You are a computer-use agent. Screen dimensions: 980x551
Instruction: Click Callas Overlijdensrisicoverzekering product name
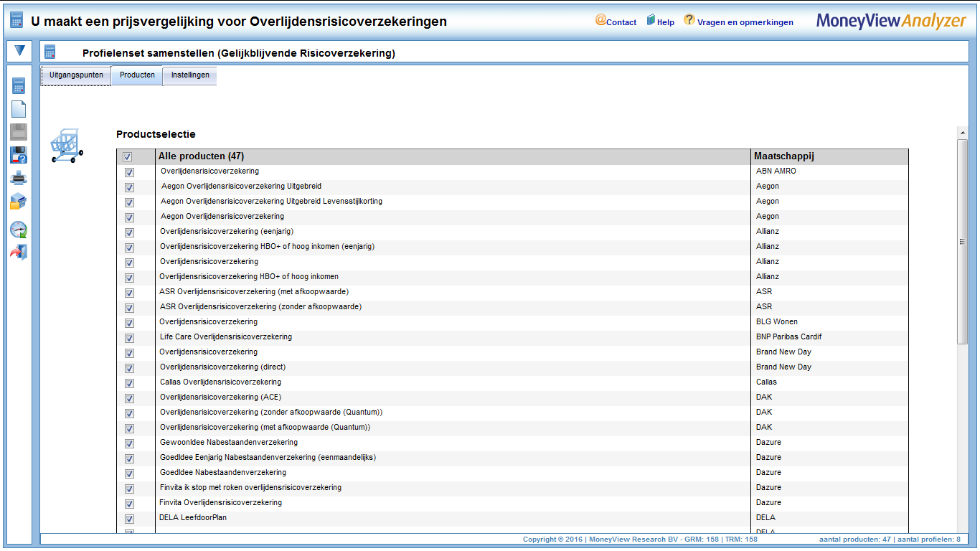(x=220, y=382)
